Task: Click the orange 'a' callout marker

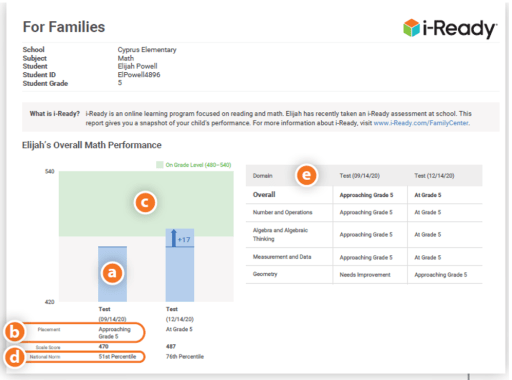Action: (x=112, y=273)
